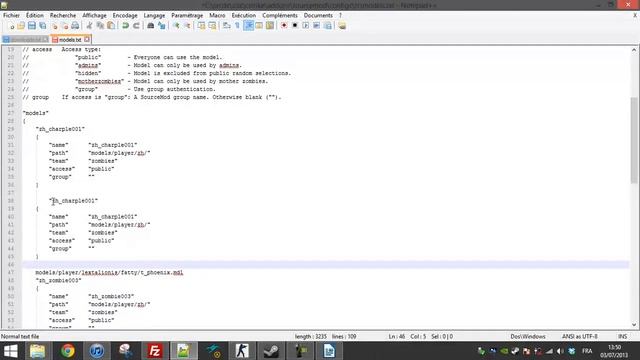Click the Close All toolbar icon
This screenshot has height=360, width=640.
point(64,26)
